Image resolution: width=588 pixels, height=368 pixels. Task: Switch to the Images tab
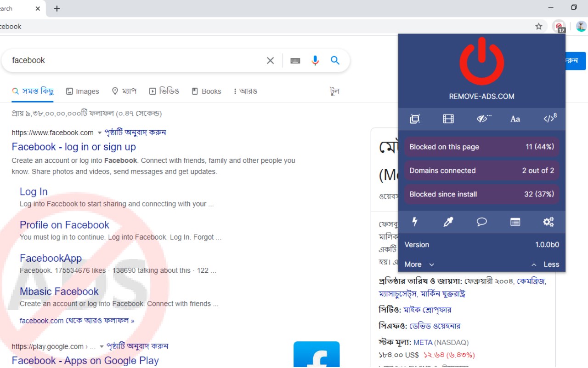[x=83, y=91]
